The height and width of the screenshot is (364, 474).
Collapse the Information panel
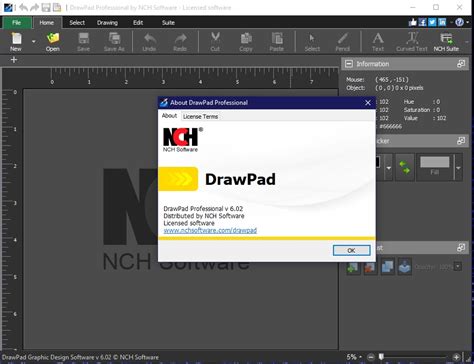(x=349, y=64)
